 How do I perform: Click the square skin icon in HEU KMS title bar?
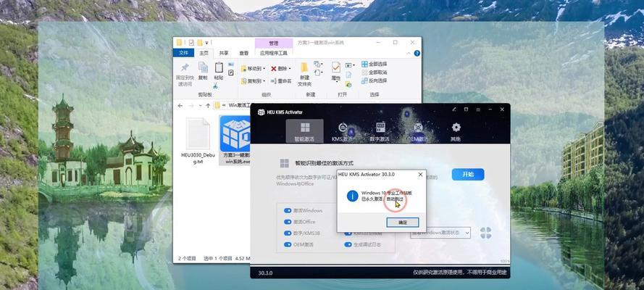tap(467, 109)
